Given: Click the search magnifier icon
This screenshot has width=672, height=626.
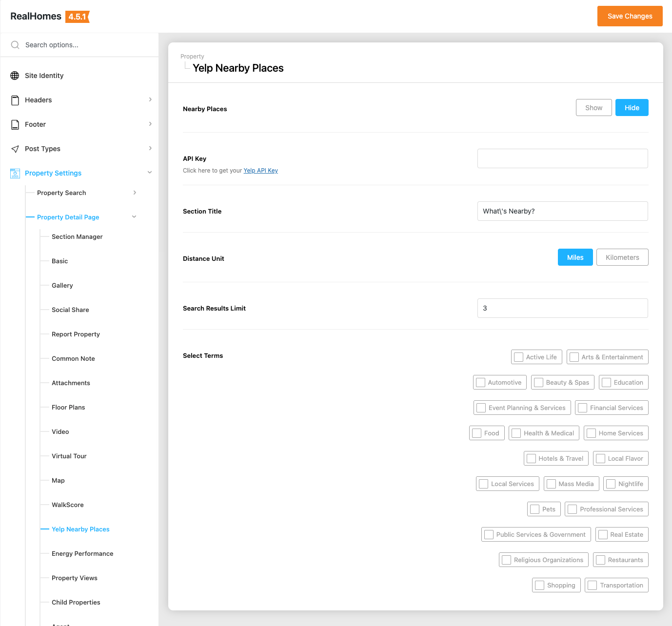Looking at the screenshot, I should [15, 45].
